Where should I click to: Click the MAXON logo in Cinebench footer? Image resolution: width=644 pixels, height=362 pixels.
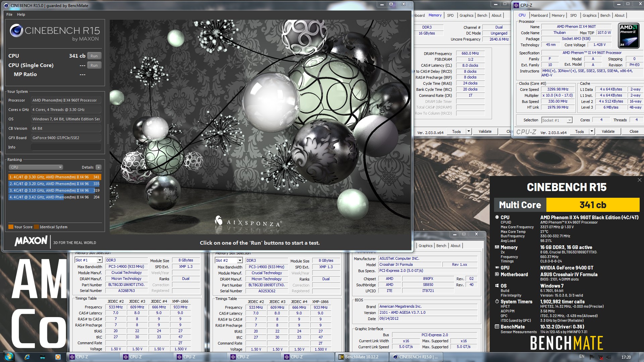31,241
